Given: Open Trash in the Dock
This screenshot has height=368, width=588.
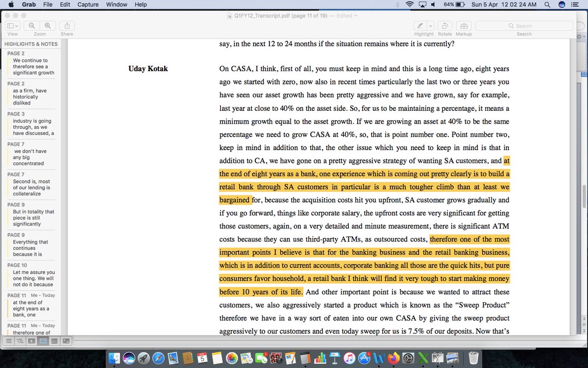Looking at the screenshot, I should tap(473, 358).
